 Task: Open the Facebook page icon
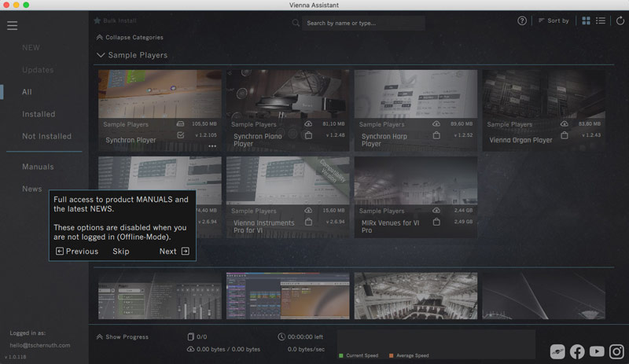tap(577, 352)
